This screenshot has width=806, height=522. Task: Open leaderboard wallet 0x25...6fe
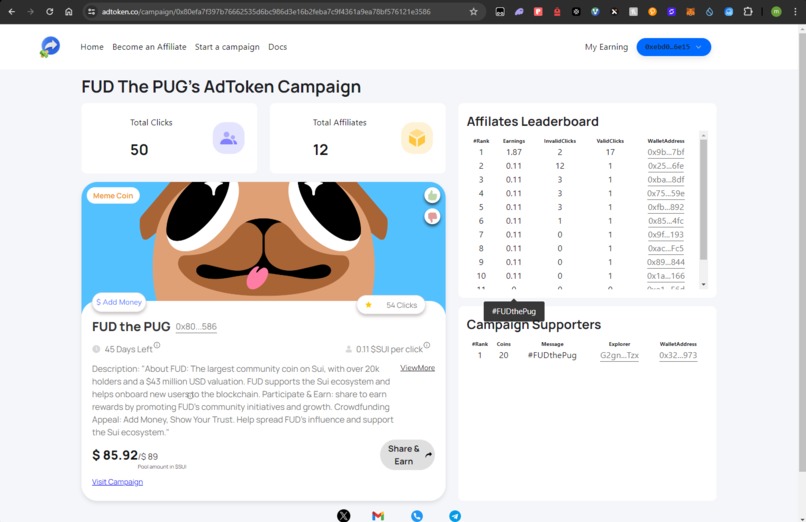(666, 166)
